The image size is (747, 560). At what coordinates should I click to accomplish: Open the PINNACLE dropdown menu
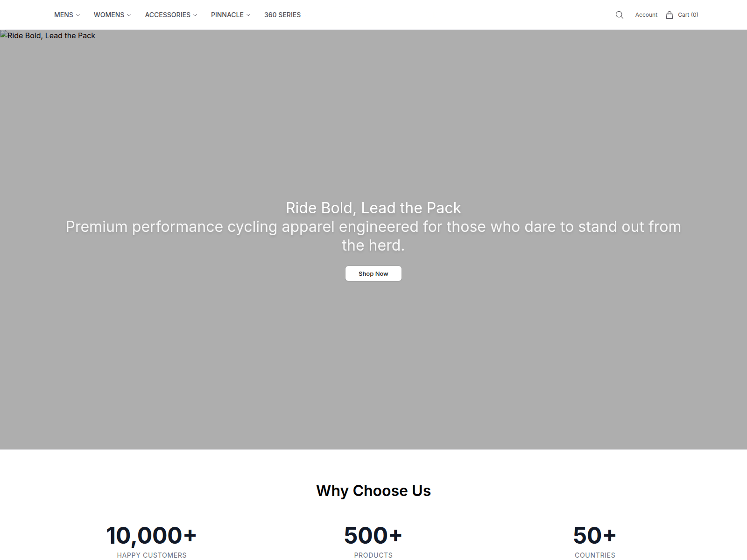click(231, 15)
